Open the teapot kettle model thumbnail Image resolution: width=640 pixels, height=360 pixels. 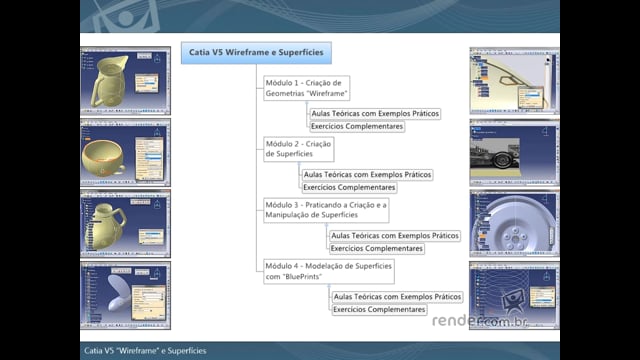(125, 224)
